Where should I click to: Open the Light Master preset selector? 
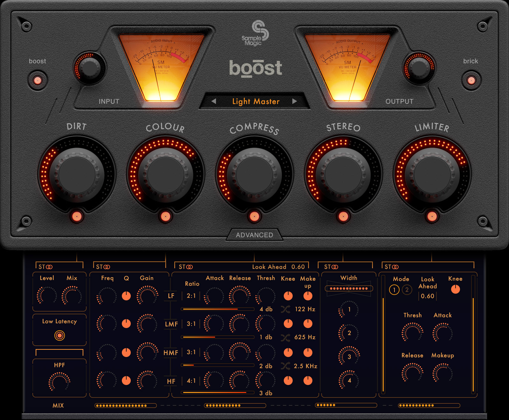255,101
